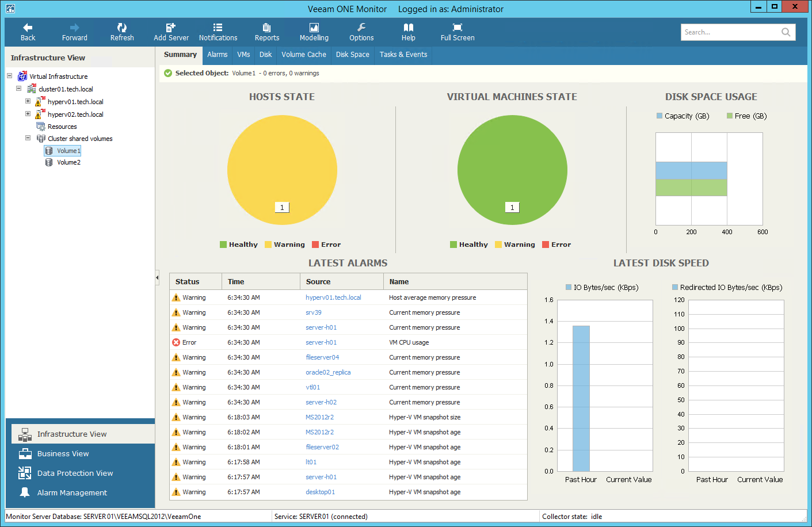The width and height of the screenshot is (812, 527).
Task: Collapse the Cluster shared volumes node
Action: point(28,138)
